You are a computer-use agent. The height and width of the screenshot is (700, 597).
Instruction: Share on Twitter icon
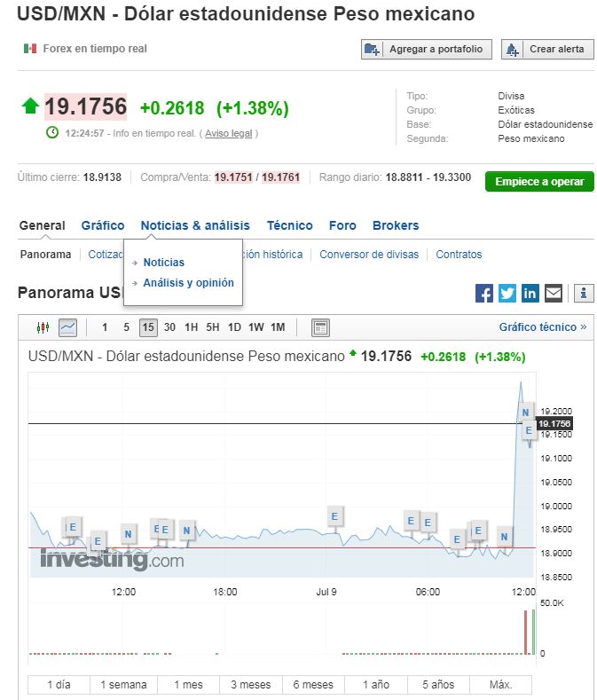507,293
